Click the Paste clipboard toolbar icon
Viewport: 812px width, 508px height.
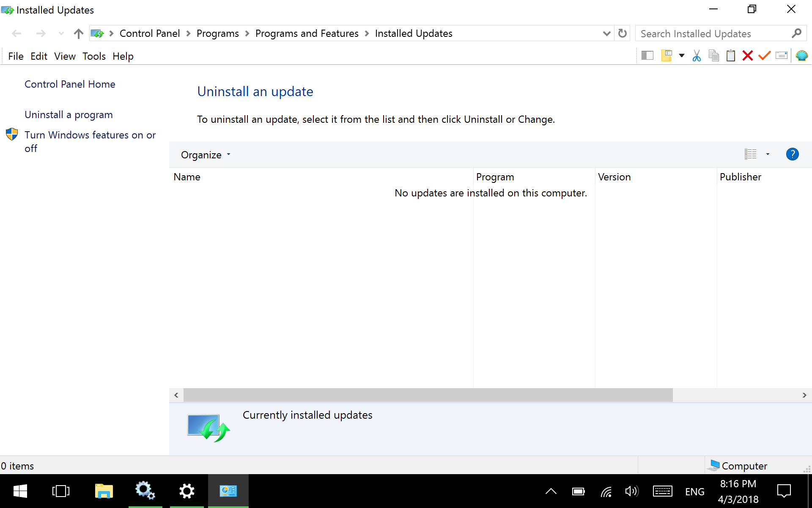tap(731, 56)
